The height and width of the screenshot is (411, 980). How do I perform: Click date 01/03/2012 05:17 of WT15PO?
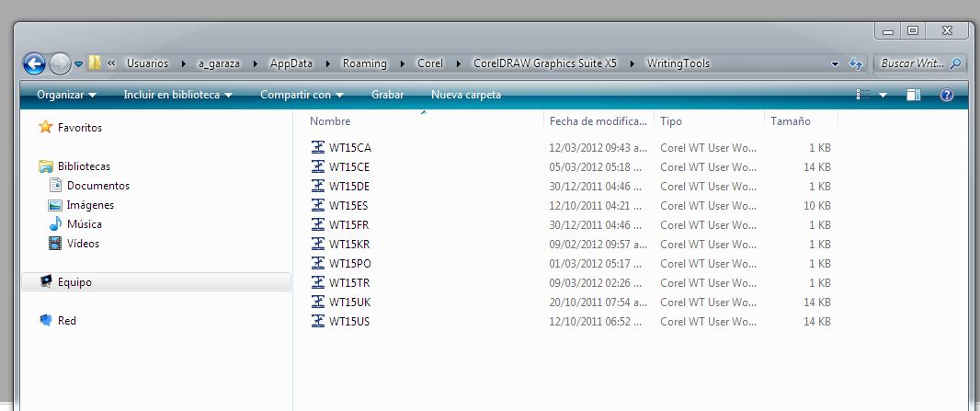(596, 264)
